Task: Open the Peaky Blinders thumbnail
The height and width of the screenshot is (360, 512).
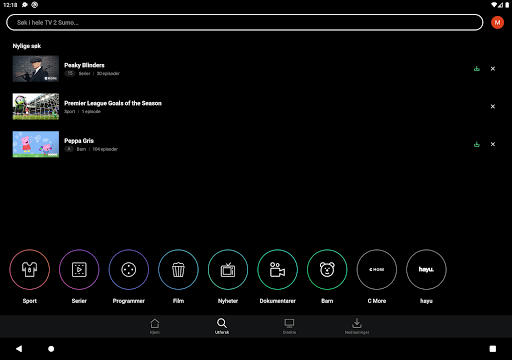Action: [36, 69]
